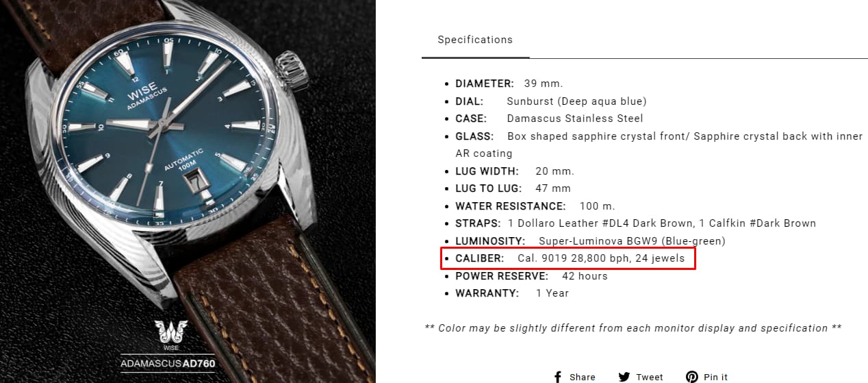Click the date window on dial
868x383 pixels.
click(x=198, y=182)
